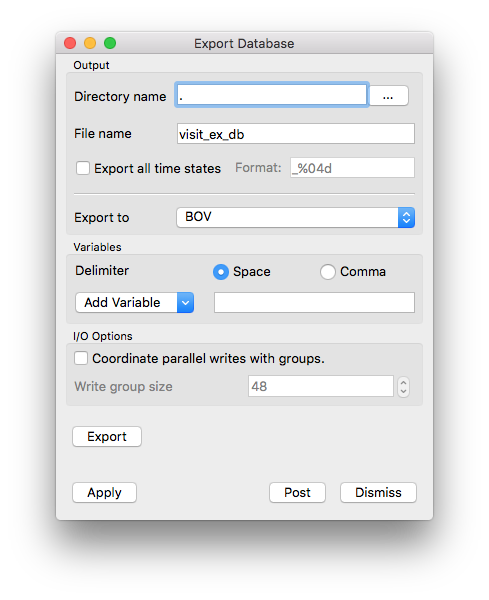The image size is (489, 600).
Task: Click the Directory name input field
Action: point(272,95)
